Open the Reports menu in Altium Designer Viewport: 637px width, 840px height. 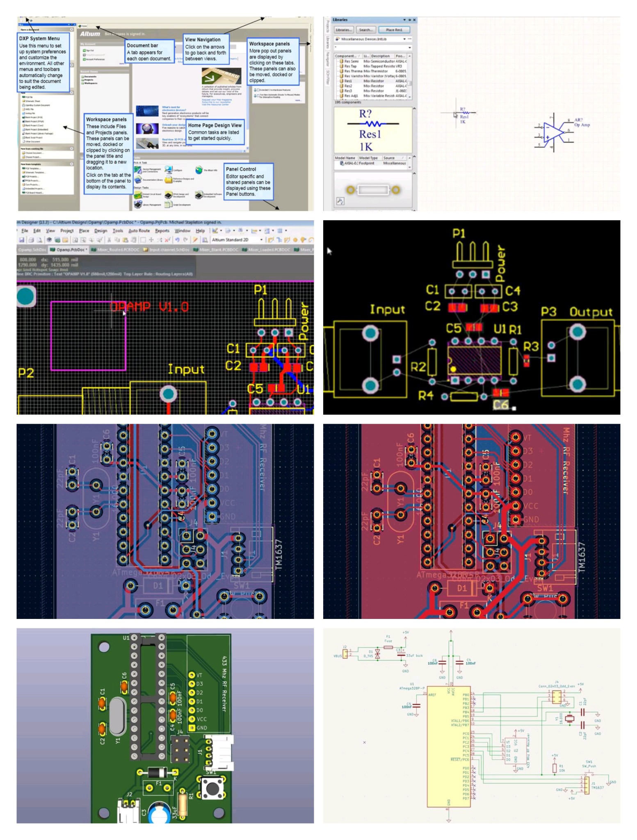[x=162, y=231]
